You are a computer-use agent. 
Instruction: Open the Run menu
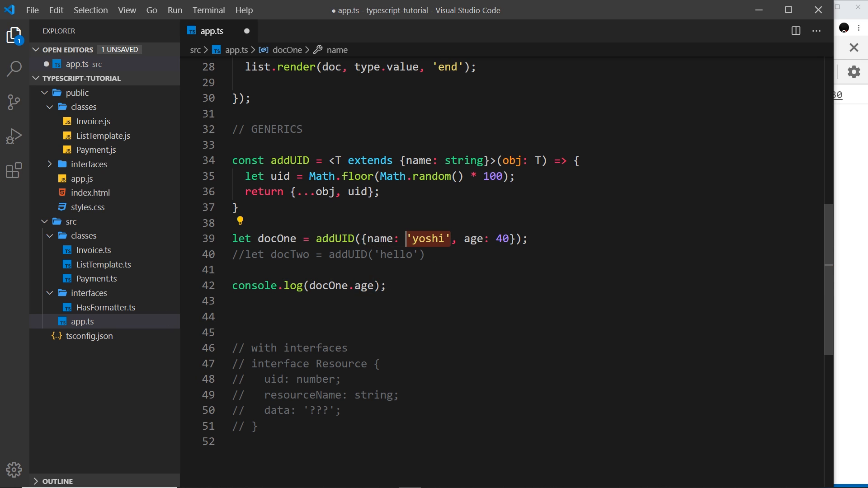175,10
